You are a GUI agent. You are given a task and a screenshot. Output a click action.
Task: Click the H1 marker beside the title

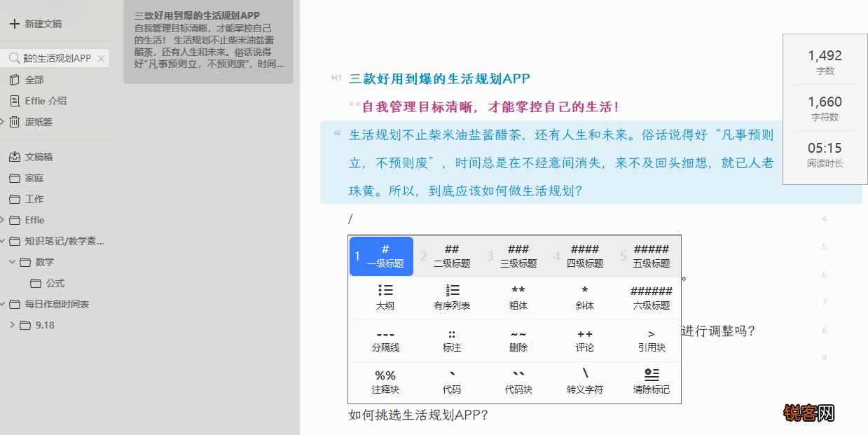(x=337, y=78)
